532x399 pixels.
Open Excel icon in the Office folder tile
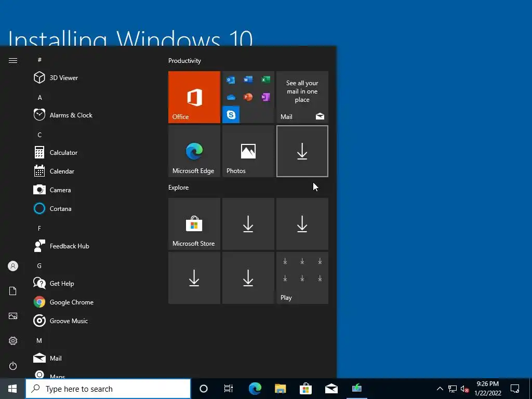click(265, 79)
